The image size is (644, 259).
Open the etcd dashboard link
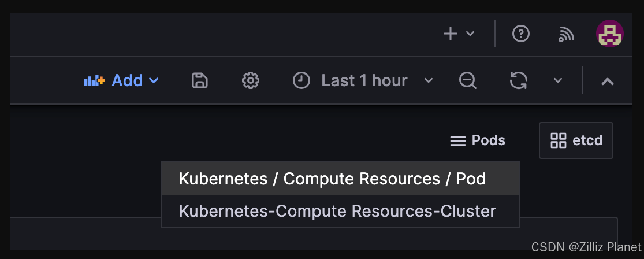coord(576,140)
